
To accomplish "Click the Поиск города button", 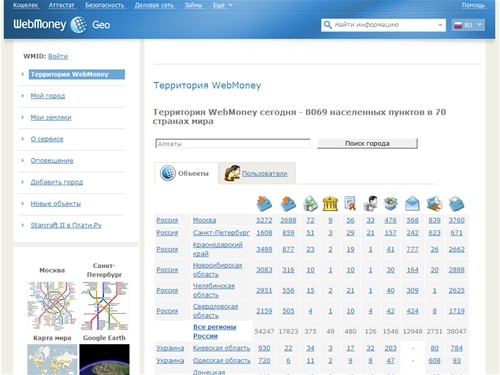I will click(367, 143).
